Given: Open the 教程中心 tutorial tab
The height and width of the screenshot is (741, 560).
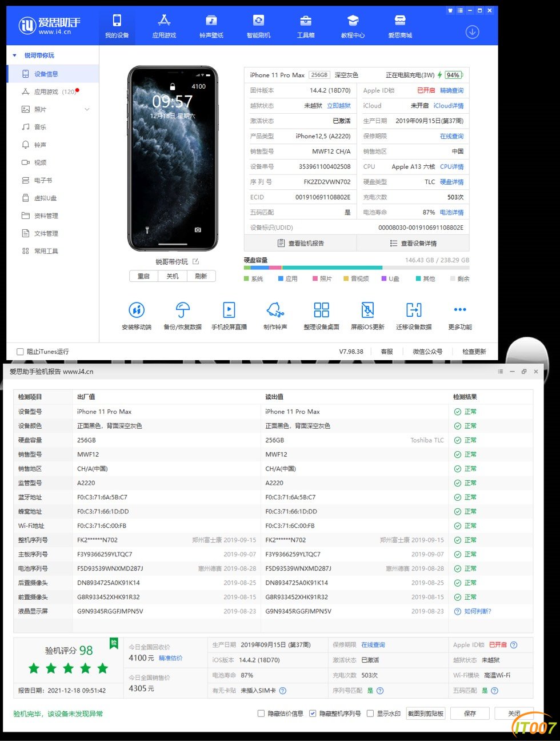Looking at the screenshot, I should 353,26.
